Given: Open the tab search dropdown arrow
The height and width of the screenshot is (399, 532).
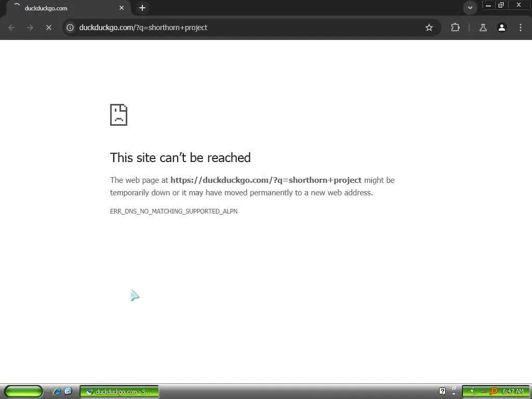Looking at the screenshot, I should [x=470, y=8].
